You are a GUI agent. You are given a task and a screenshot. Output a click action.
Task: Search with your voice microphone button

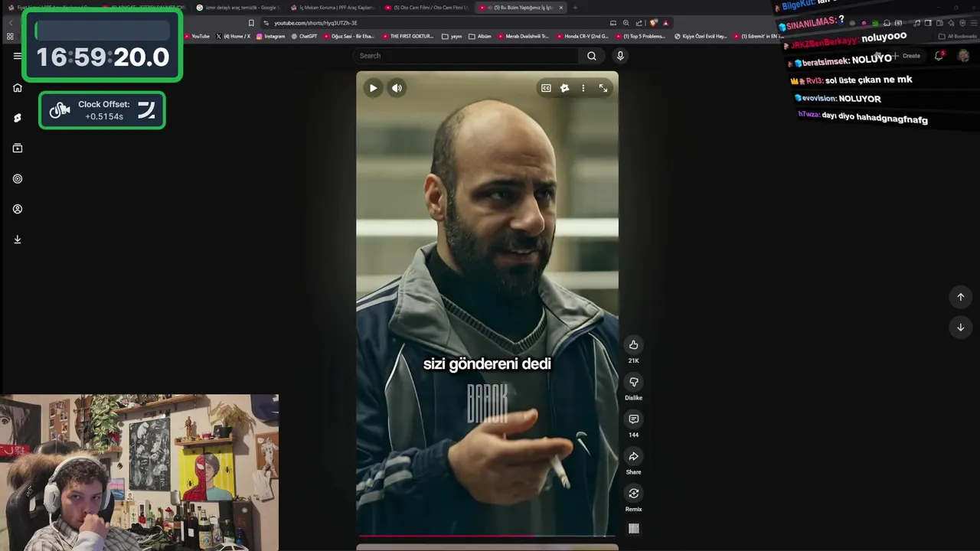[x=620, y=56]
